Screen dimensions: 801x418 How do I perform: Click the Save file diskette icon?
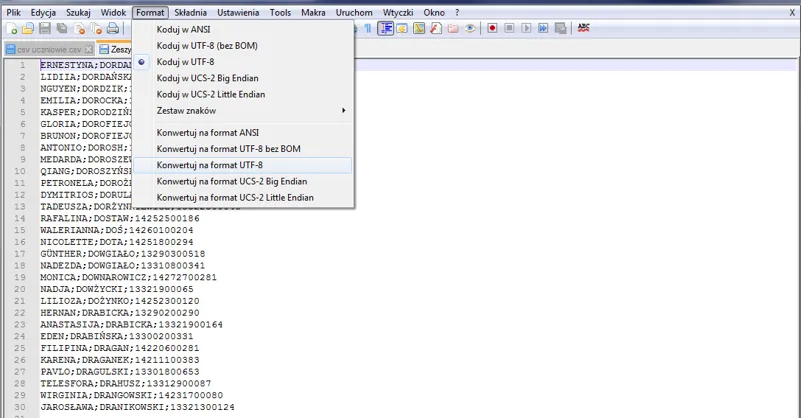point(45,29)
